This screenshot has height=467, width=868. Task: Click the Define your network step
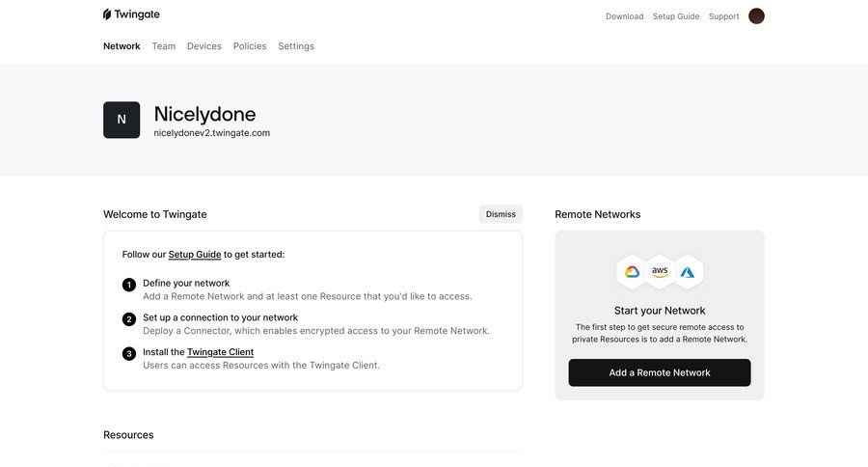click(186, 283)
